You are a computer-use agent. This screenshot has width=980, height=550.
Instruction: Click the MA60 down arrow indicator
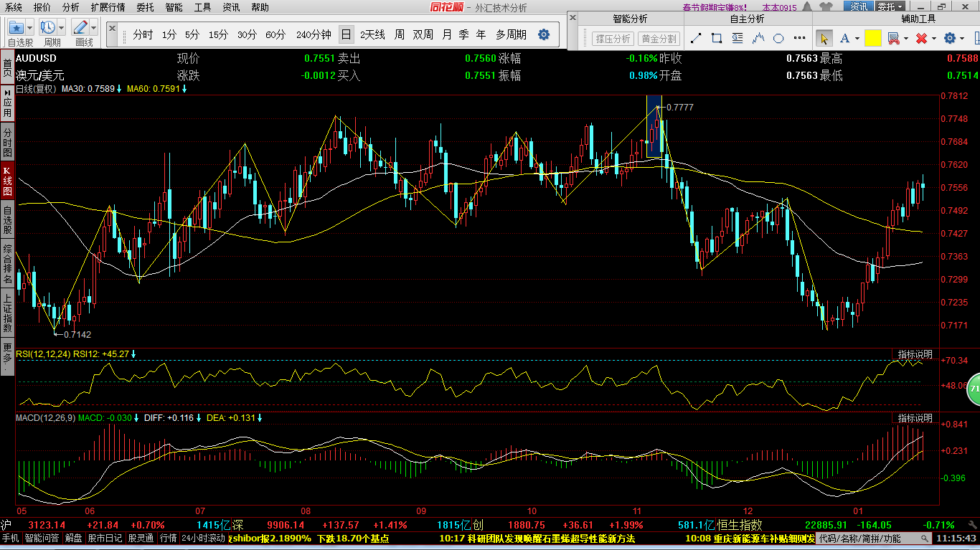pyautogui.click(x=184, y=89)
